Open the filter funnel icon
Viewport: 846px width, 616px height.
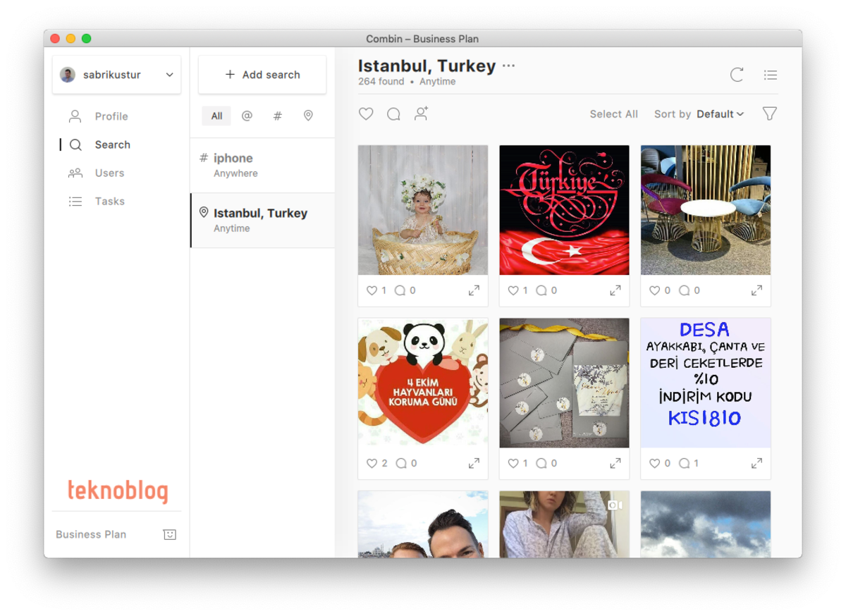click(x=770, y=113)
